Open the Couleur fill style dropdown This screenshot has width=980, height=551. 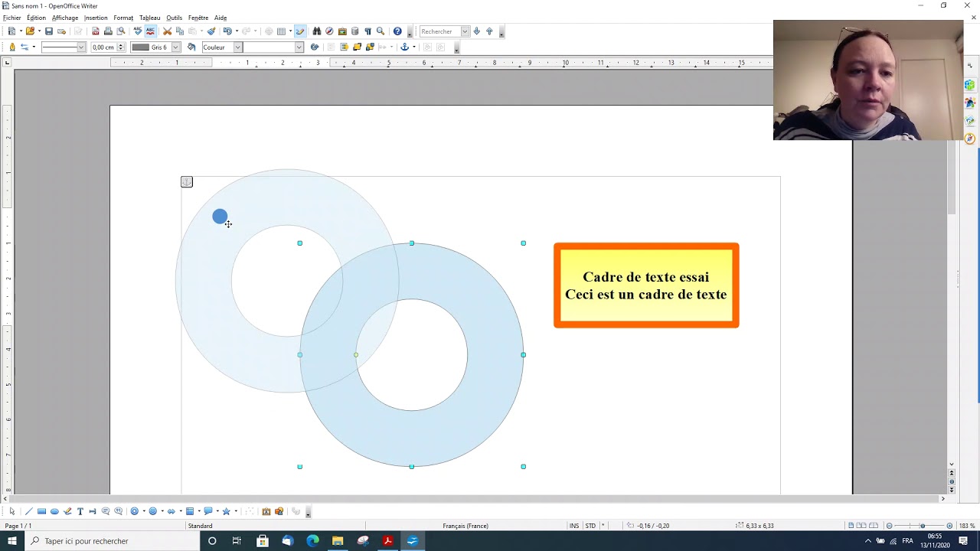coord(237,47)
